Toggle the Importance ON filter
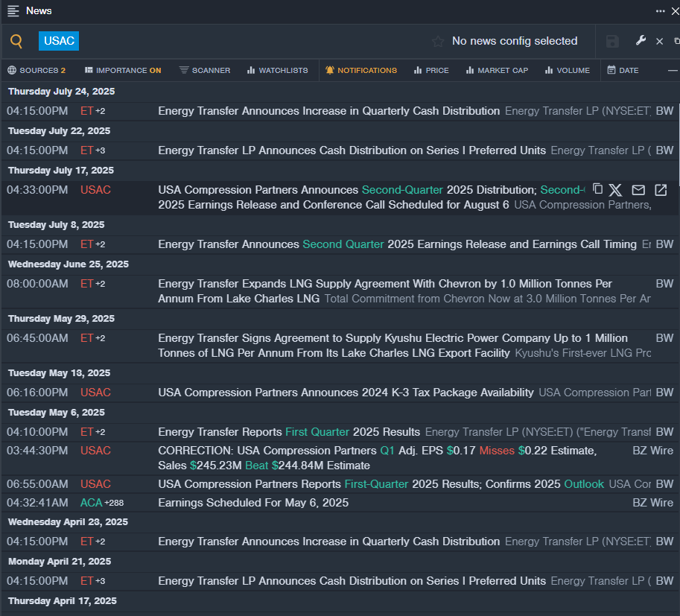 pyautogui.click(x=123, y=70)
